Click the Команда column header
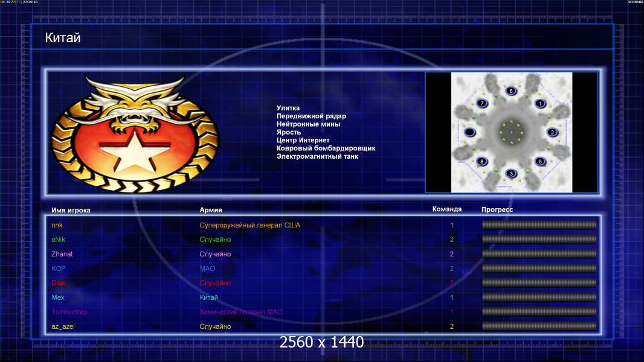This screenshot has width=644, height=362. (447, 209)
